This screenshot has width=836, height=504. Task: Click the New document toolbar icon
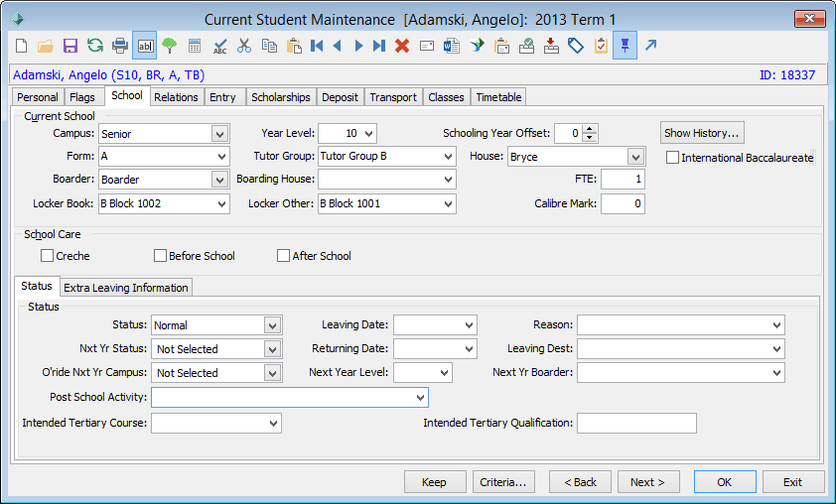(21, 46)
